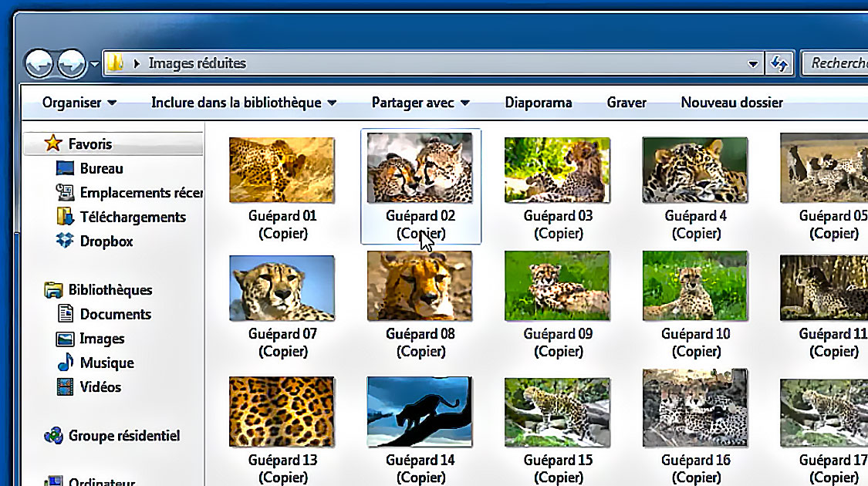The height and width of the screenshot is (486, 868).
Task: Focus the Rechercher search field
Action: pyautogui.click(x=836, y=63)
